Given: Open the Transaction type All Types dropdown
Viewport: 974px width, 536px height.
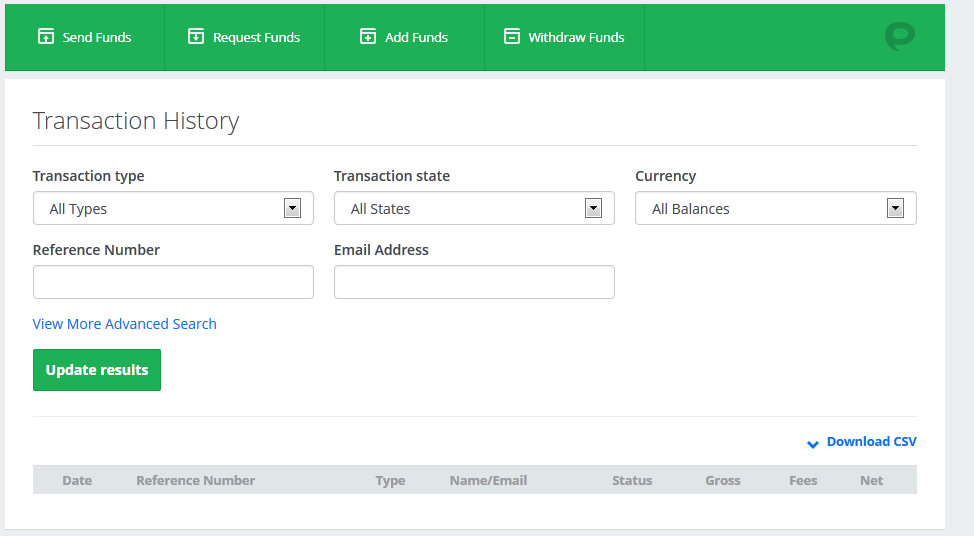Looking at the screenshot, I should coord(173,208).
